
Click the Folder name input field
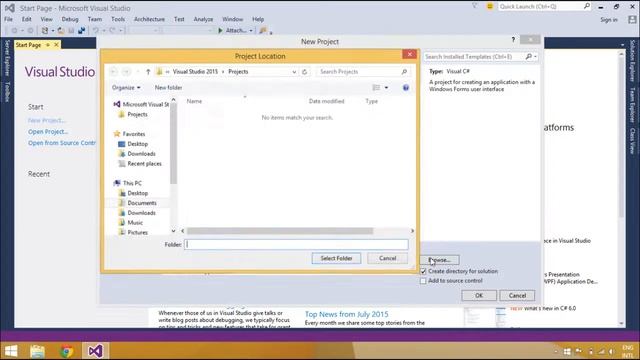(296, 244)
